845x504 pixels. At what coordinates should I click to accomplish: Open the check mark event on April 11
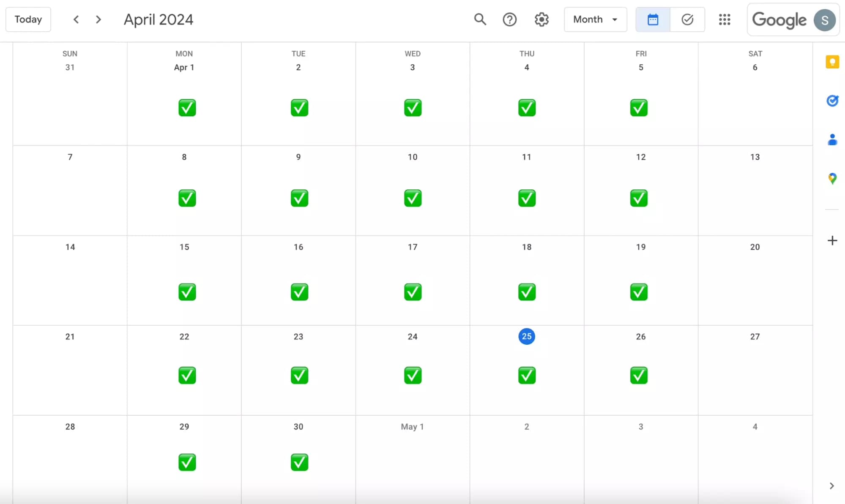[527, 198]
